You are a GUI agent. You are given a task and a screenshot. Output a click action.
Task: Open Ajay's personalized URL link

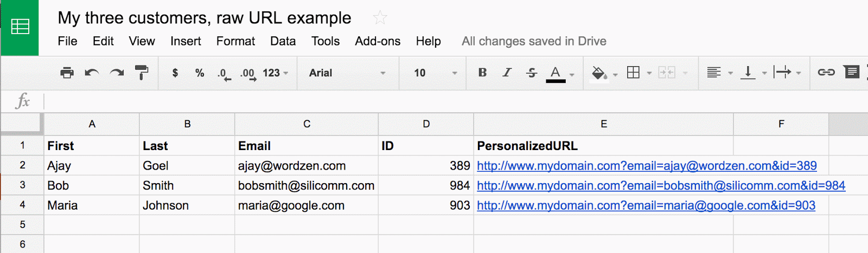647,166
